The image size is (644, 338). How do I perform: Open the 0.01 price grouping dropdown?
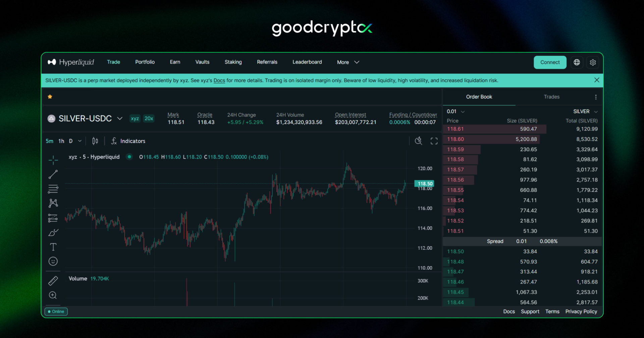coord(455,112)
